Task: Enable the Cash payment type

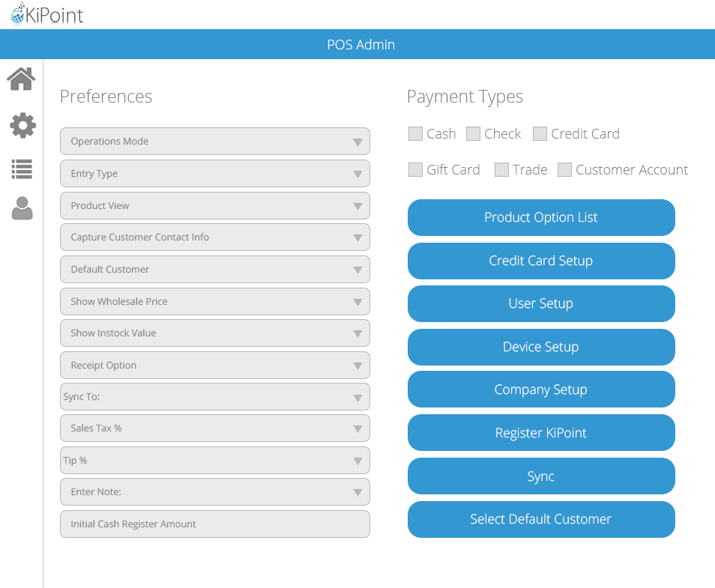Action: [x=415, y=133]
